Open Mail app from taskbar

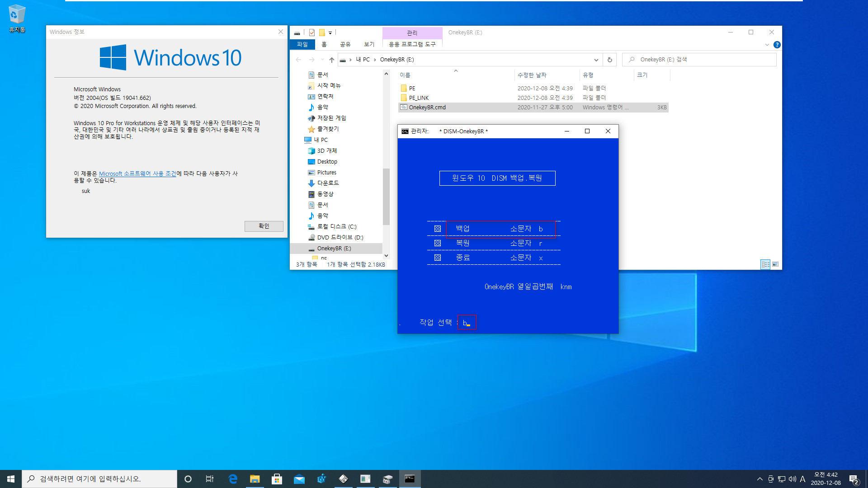299,479
